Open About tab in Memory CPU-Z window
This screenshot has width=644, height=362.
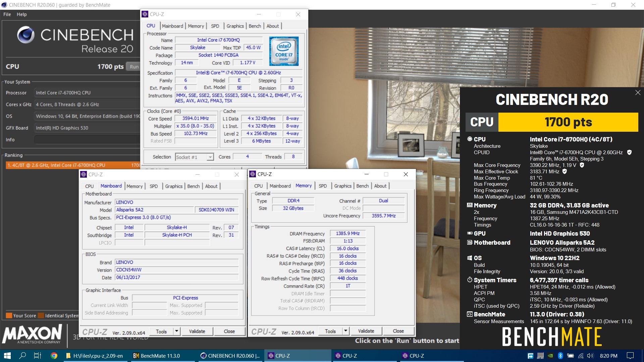click(x=380, y=186)
